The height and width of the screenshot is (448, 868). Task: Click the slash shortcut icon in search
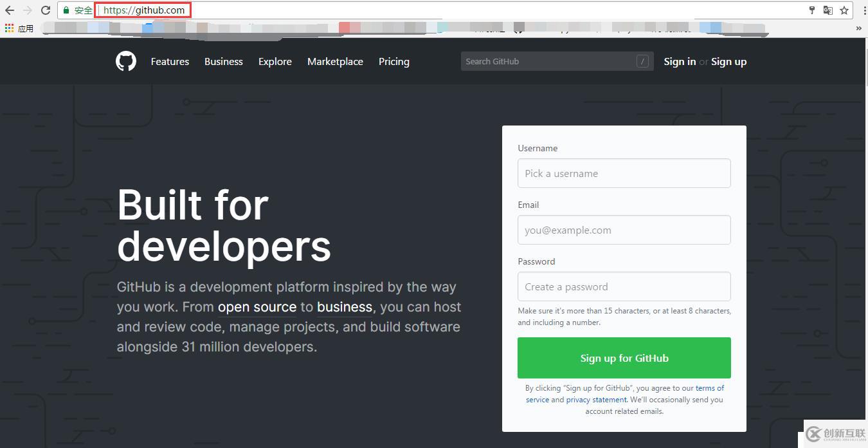tap(642, 61)
